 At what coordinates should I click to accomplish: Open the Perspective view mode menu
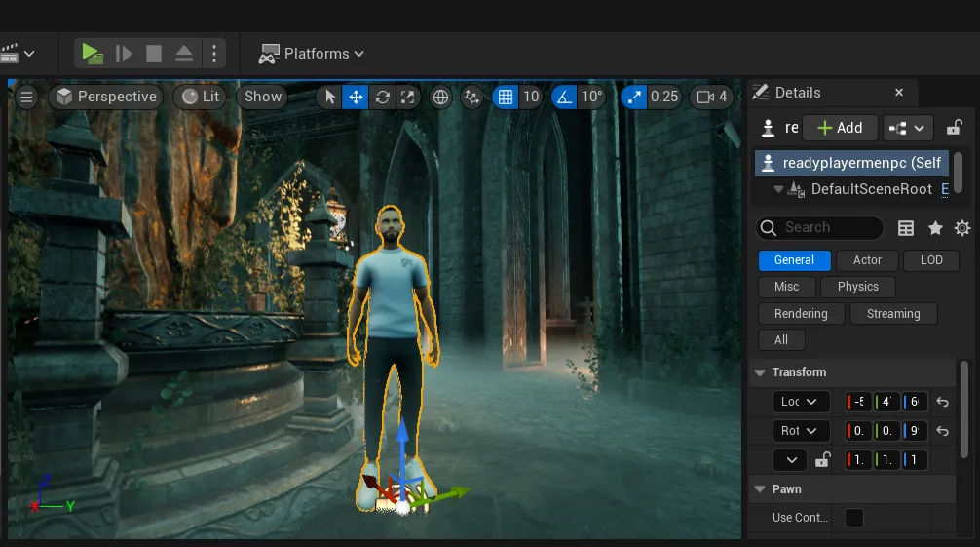[106, 97]
